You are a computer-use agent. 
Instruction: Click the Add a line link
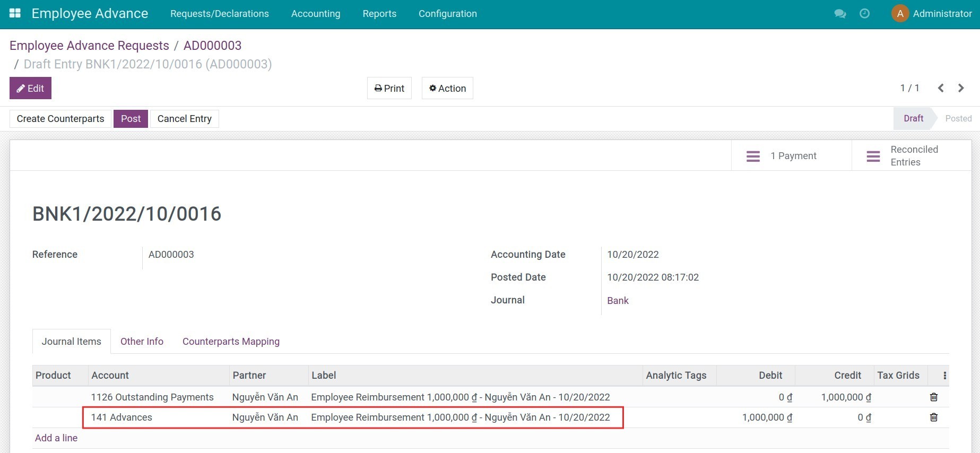pyautogui.click(x=56, y=438)
